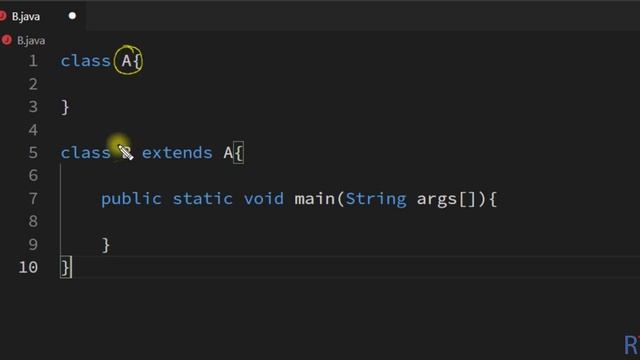Click the String type in main signature
Viewport: 640px width, 360px height.
pyautogui.click(x=376, y=200)
